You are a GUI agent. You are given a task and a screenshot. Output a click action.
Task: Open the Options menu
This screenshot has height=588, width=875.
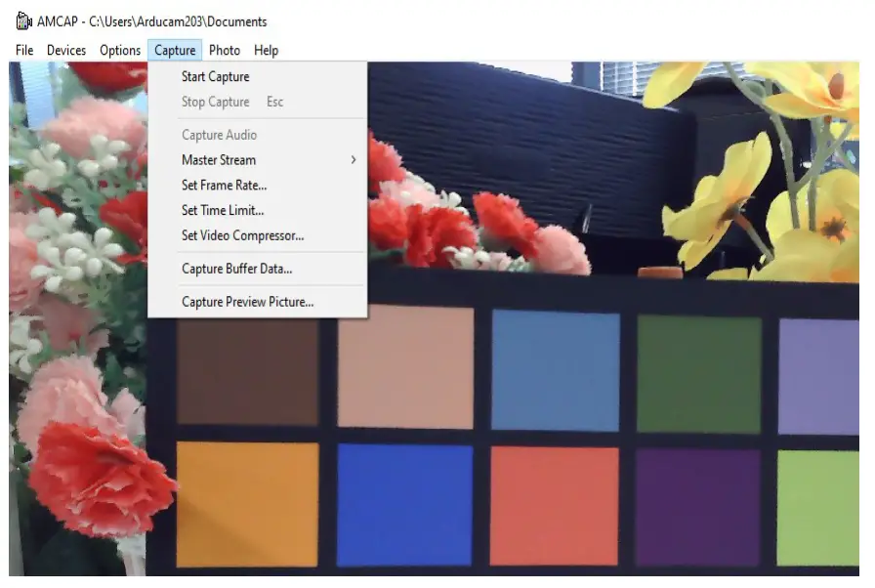[x=120, y=50]
